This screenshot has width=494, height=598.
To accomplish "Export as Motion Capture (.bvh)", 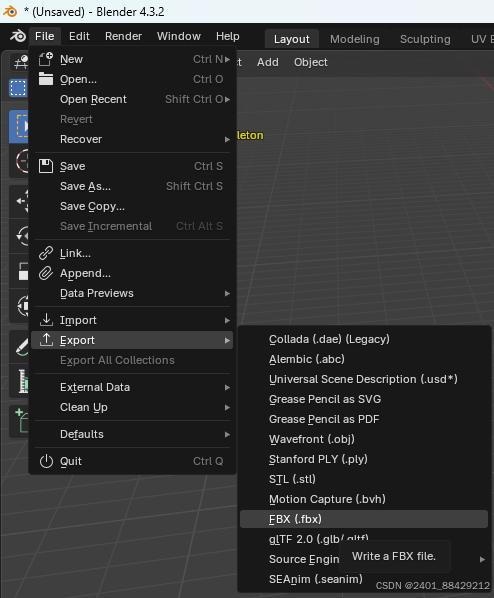I will click(x=364, y=499).
